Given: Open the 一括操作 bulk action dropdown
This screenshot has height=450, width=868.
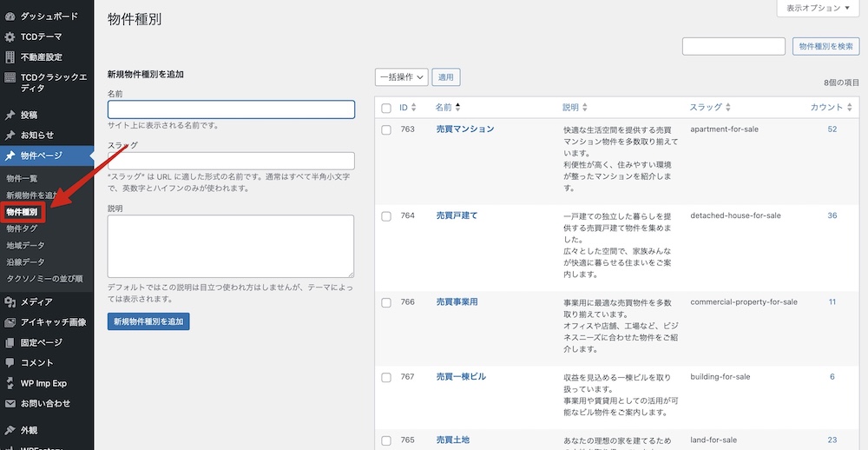Looking at the screenshot, I should tap(401, 77).
